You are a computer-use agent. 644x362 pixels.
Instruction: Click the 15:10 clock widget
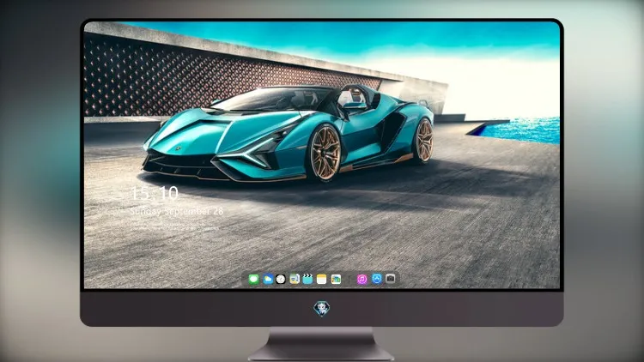pyautogui.click(x=155, y=193)
